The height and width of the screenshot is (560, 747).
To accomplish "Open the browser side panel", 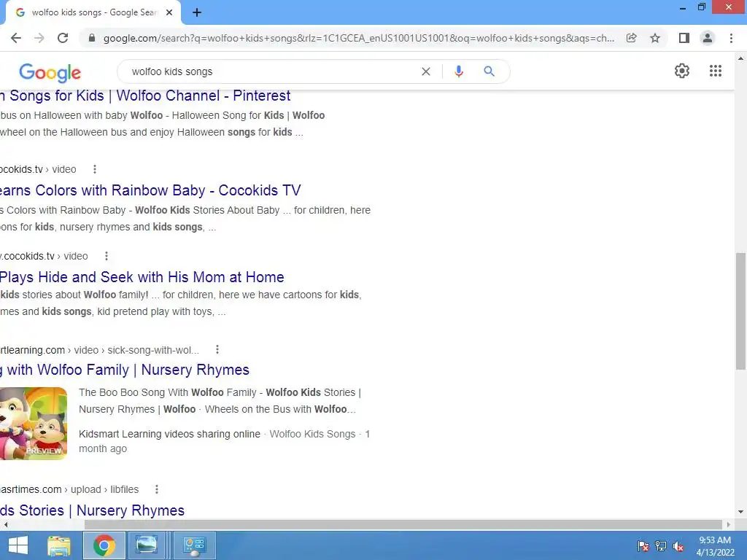I will 684,38.
